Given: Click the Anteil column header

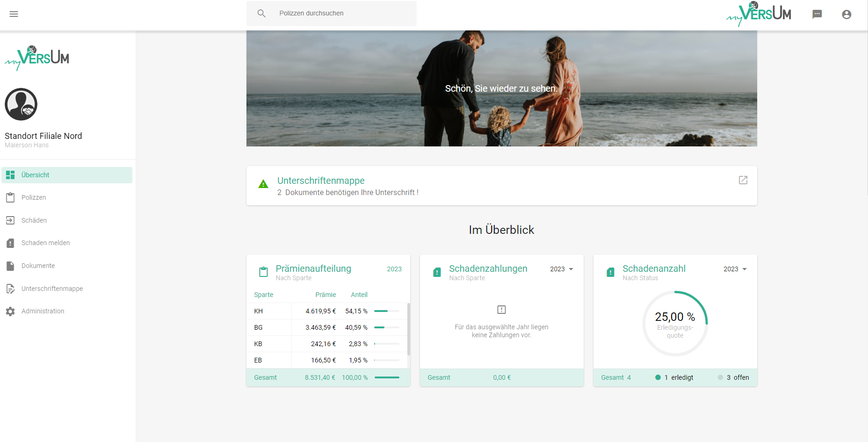Looking at the screenshot, I should 359,295.
